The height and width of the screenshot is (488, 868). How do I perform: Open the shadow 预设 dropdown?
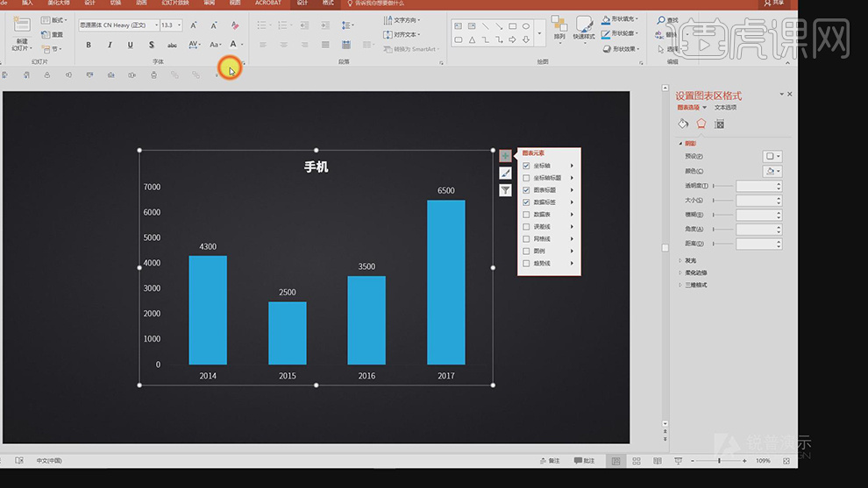772,156
